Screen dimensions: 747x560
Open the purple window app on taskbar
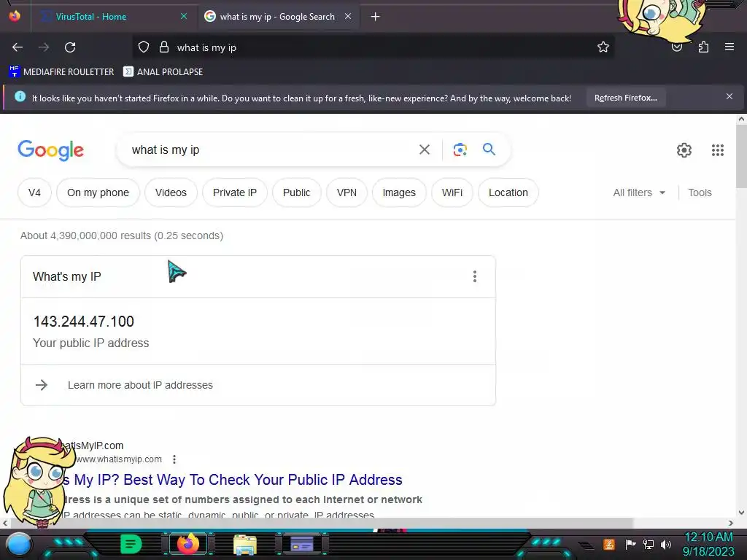click(x=302, y=544)
